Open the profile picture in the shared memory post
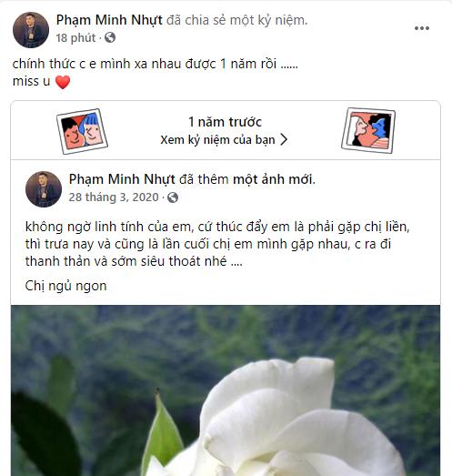This screenshot has height=476, width=452. (x=44, y=189)
